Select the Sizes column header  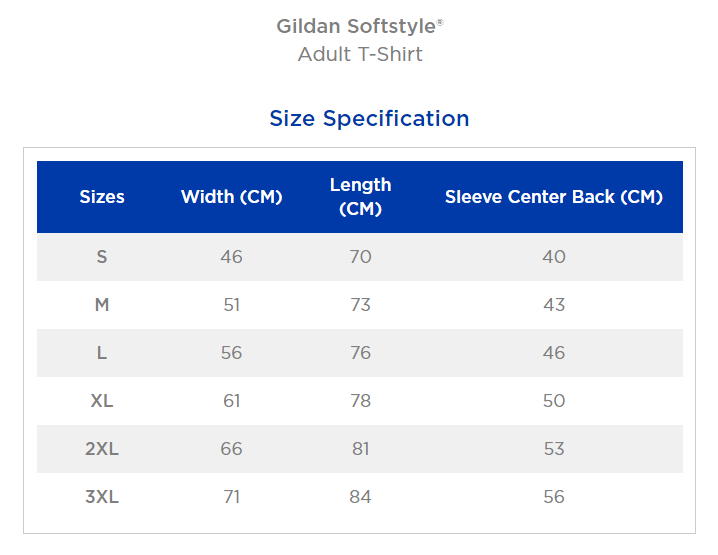pyautogui.click(x=102, y=196)
